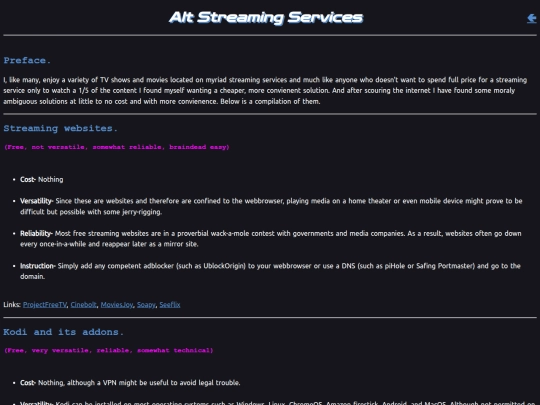The height and width of the screenshot is (405, 540).
Task: Click the blue back arrow icon
Action: (531, 18)
